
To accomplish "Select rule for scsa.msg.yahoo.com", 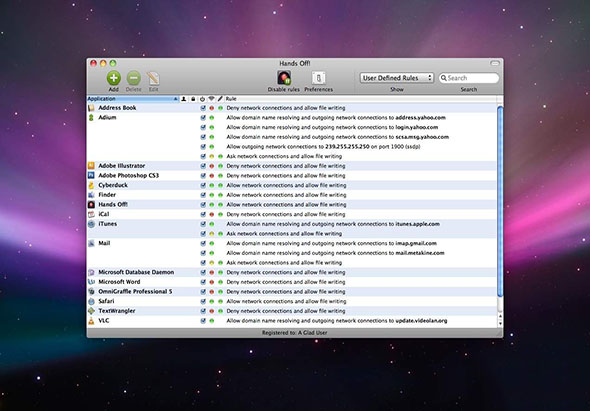I will [338, 137].
